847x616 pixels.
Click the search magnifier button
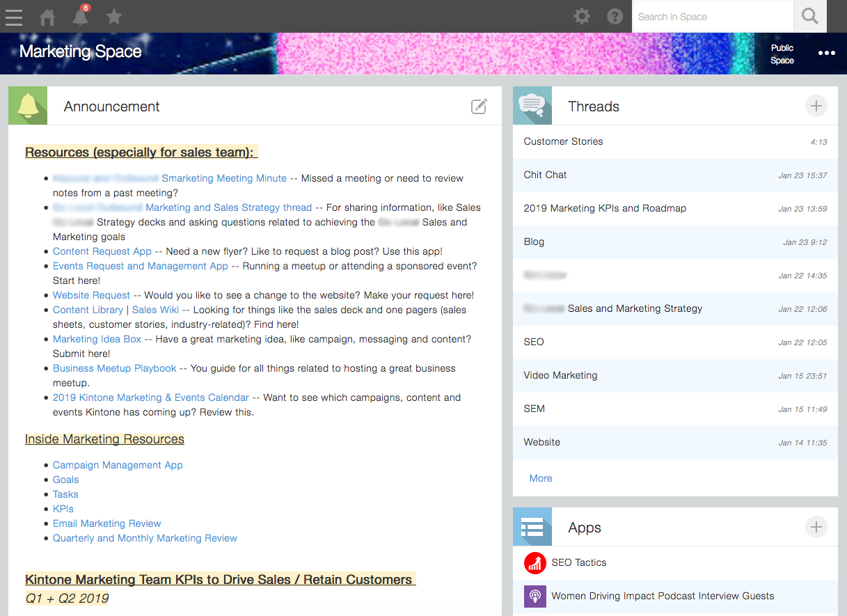click(809, 16)
